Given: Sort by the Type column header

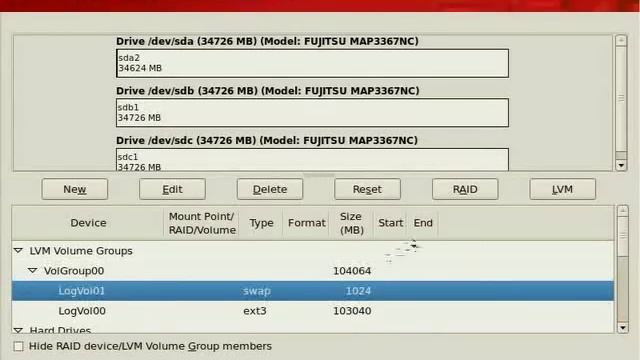Looking at the screenshot, I should [x=261, y=223].
